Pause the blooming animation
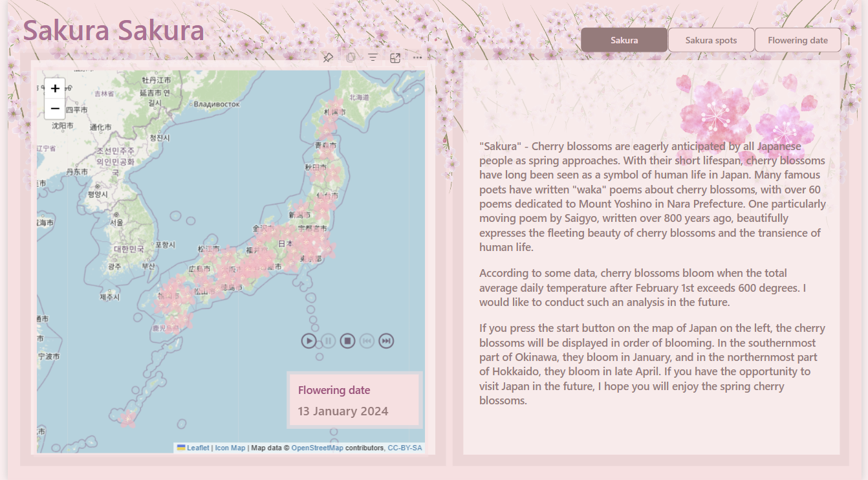This screenshot has height=480, width=868. (x=328, y=341)
